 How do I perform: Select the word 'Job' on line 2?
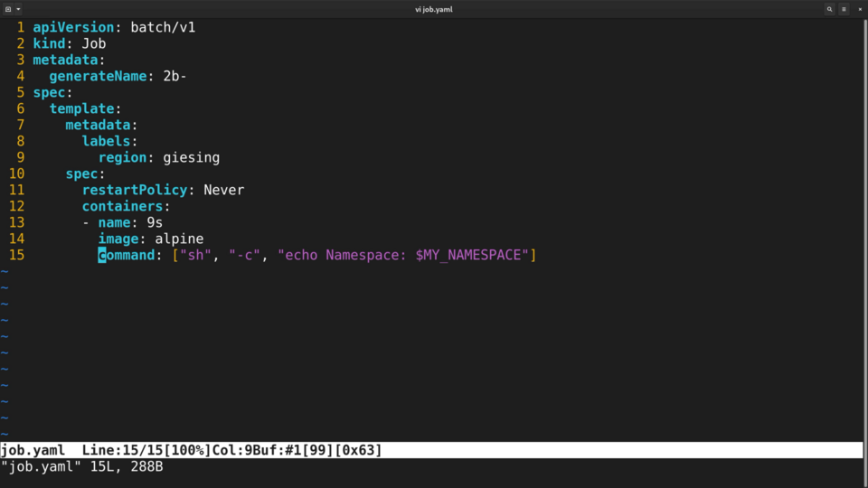coord(93,43)
